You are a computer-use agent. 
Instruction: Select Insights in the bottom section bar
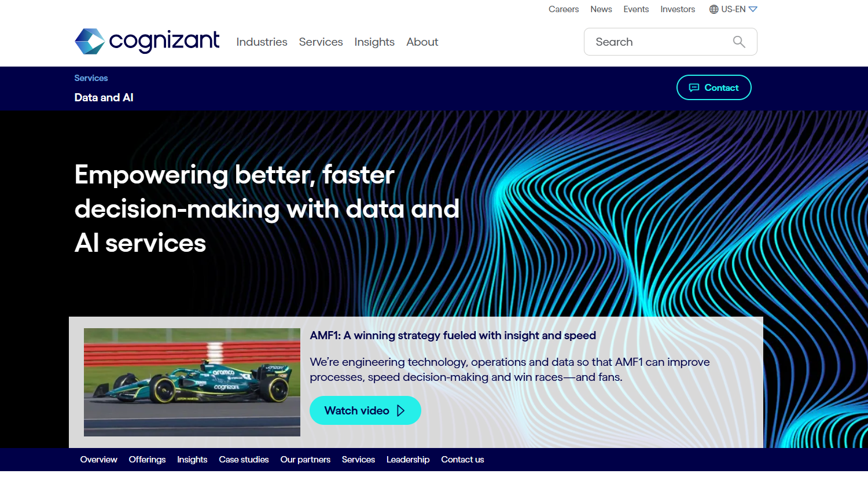192,460
